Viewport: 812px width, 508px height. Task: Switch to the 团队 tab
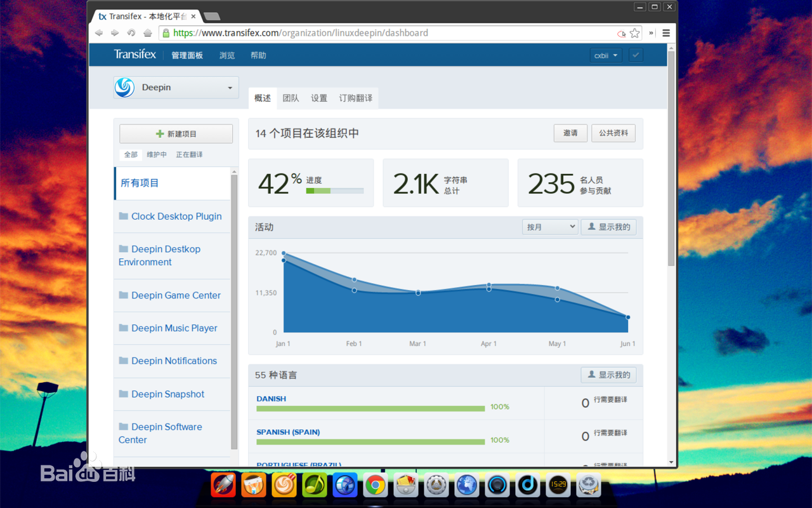point(291,98)
